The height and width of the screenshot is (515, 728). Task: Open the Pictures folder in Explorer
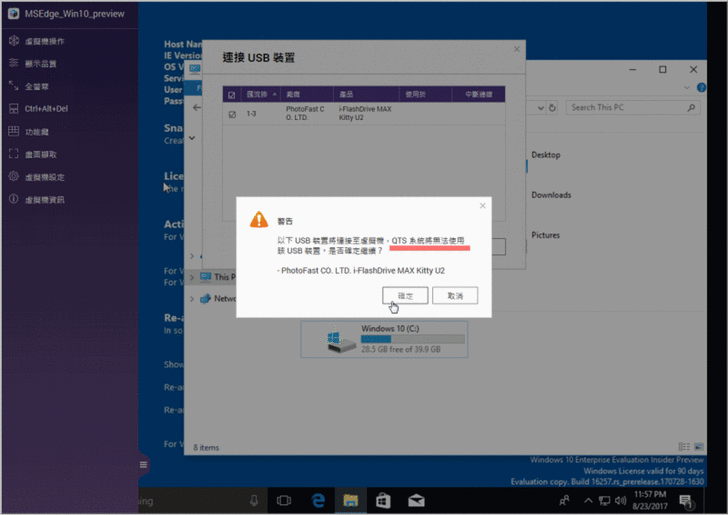coord(546,235)
